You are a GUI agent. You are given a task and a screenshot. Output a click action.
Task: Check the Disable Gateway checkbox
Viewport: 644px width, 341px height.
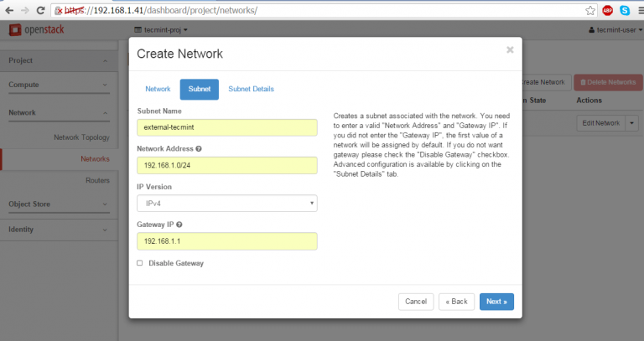coord(139,263)
